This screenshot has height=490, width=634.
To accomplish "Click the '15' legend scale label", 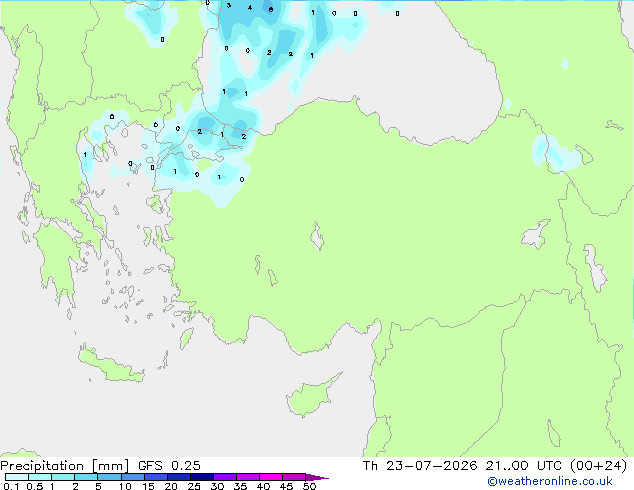I will coord(148,486).
